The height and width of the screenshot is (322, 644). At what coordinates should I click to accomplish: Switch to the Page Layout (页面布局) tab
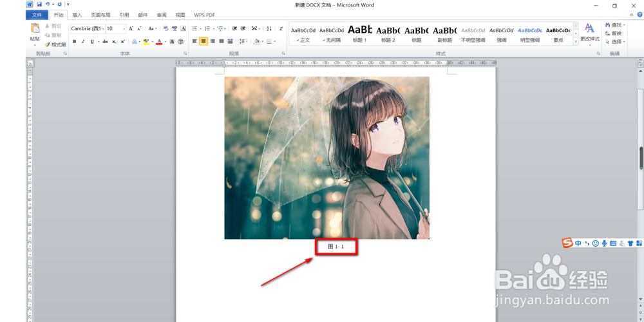[x=100, y=15]
